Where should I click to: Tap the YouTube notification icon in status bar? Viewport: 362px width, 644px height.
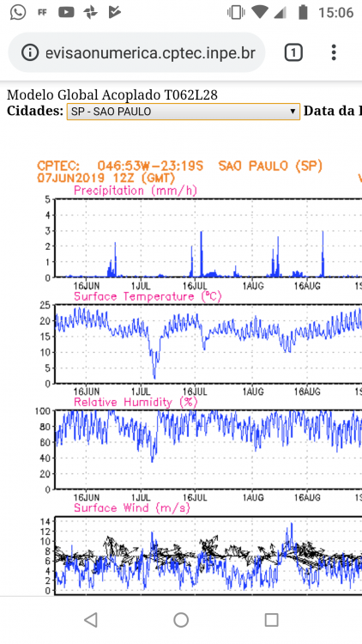pos(66,13)
